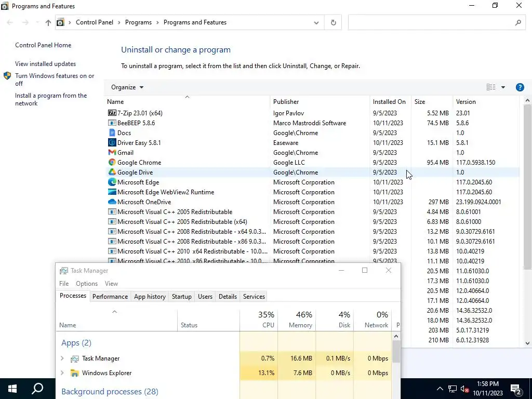
Task: Open the chevron after Programs breadcrumb
Action: pos(157,22)
